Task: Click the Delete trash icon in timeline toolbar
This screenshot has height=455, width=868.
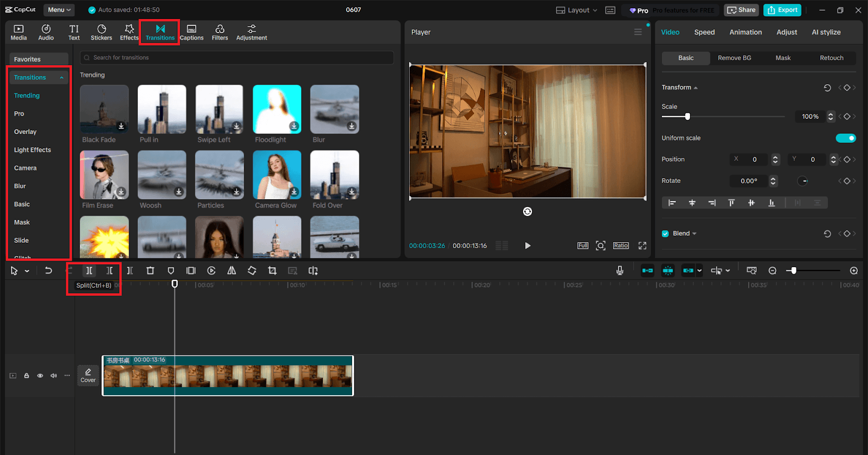Action: [x=150, y=270]
